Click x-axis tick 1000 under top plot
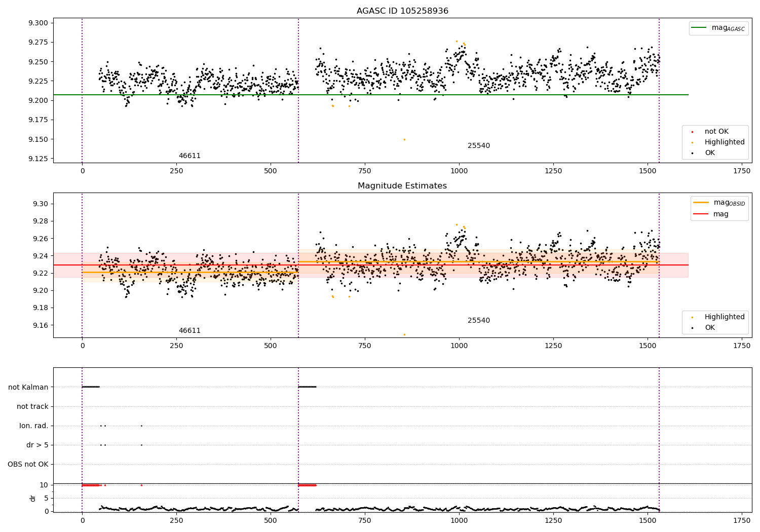 459,171
